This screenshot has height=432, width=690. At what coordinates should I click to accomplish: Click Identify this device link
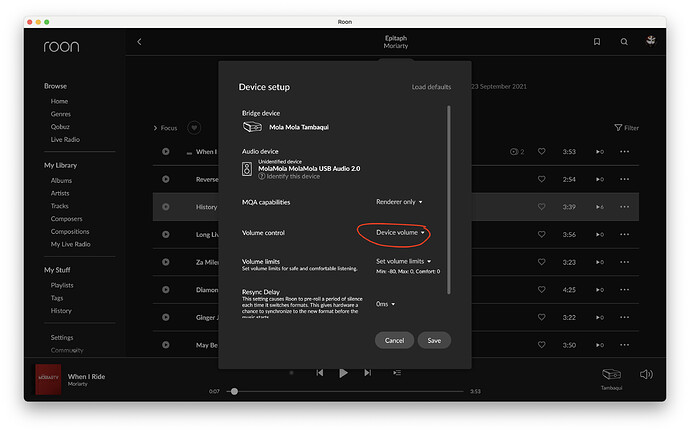[289, 176]
